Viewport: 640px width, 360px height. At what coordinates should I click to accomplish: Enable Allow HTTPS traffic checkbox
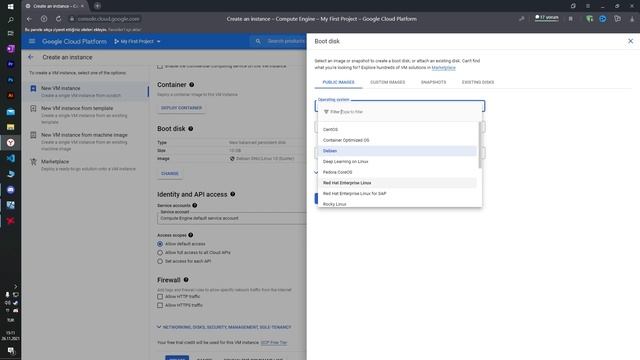(x=160, y=305)
